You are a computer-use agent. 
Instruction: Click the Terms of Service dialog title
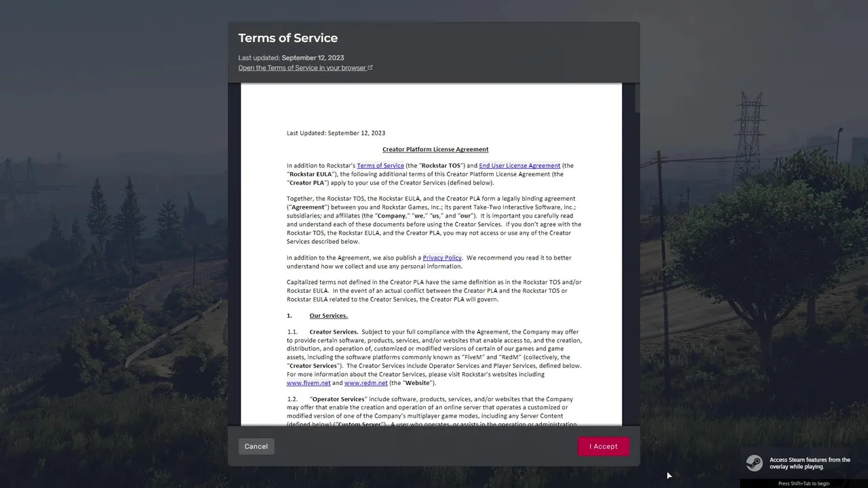pos(288,38)
